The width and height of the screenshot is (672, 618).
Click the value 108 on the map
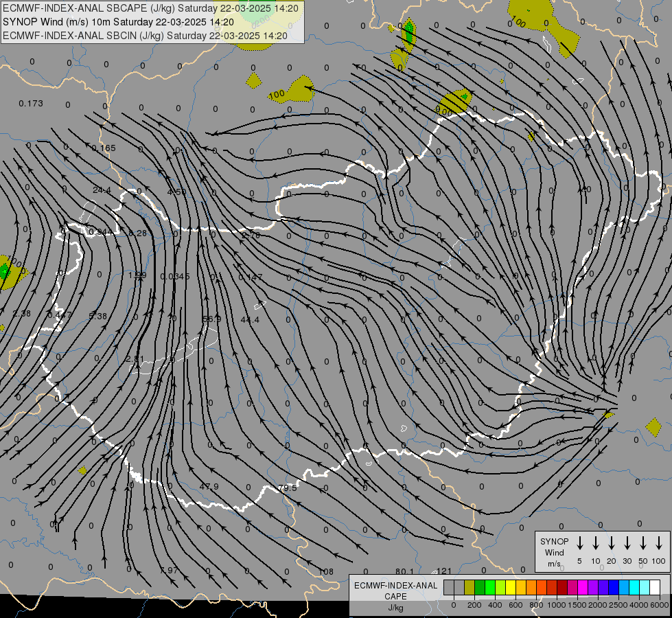(326, 571)
